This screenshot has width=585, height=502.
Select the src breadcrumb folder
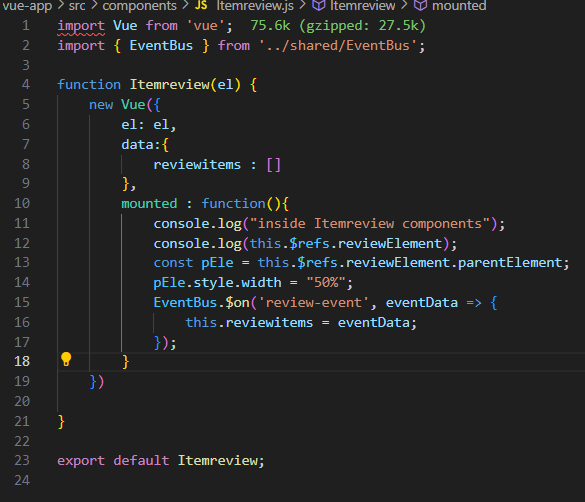(77, 6)
